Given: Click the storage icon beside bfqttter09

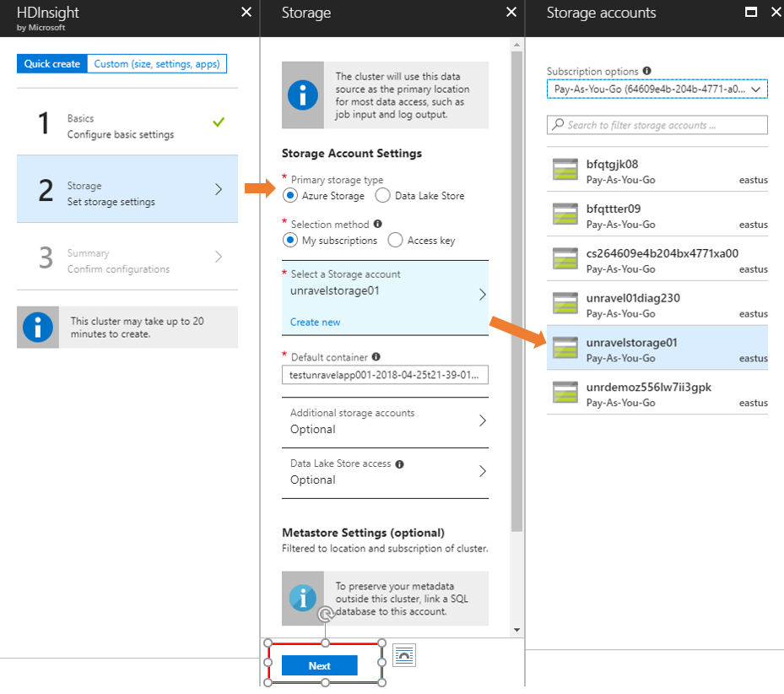Looking at the screenshot, I should 565,214.
